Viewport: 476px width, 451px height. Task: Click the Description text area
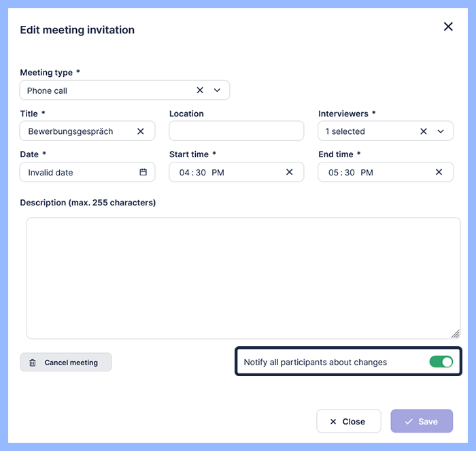[243, 278]
